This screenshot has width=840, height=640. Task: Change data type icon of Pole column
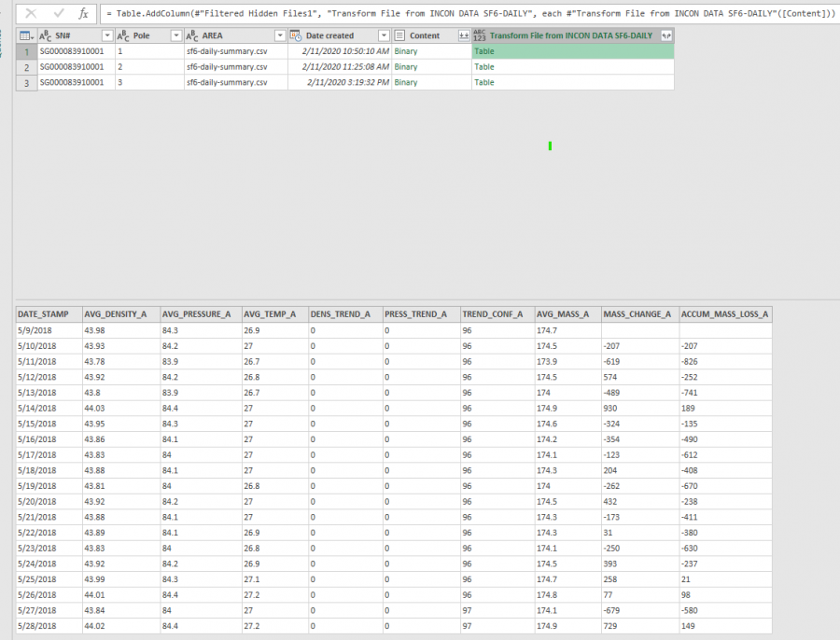pos(123,35)
